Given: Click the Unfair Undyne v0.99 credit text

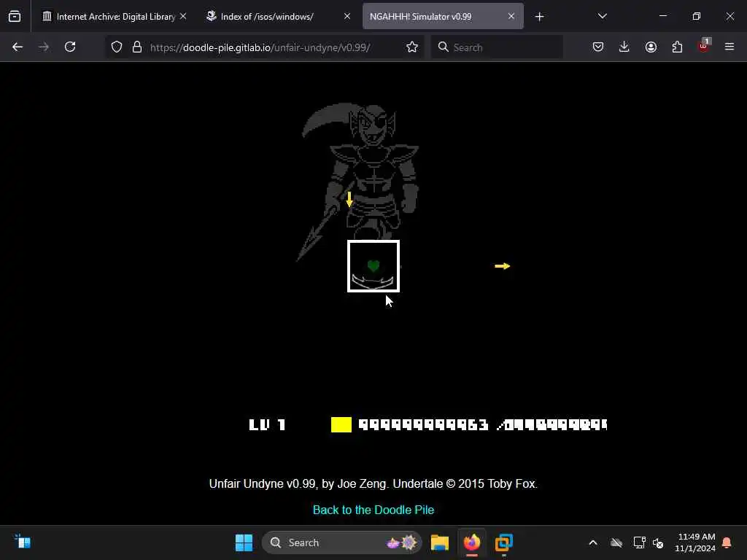Looking at the screenshot, I should pos(373,484).
